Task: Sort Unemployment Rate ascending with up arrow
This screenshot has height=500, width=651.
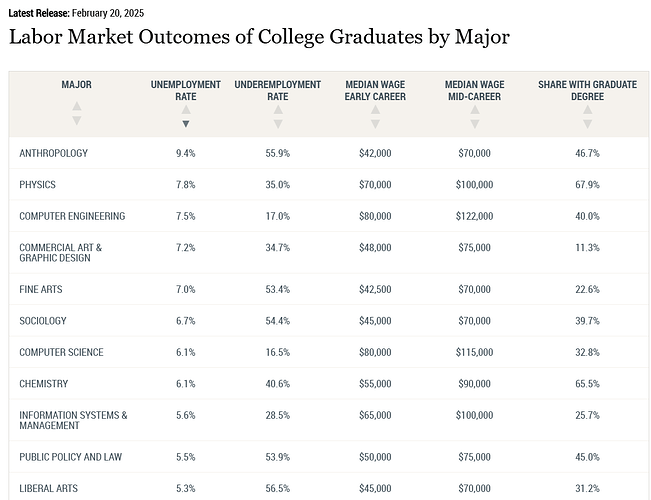Action: tap(186, 110)
